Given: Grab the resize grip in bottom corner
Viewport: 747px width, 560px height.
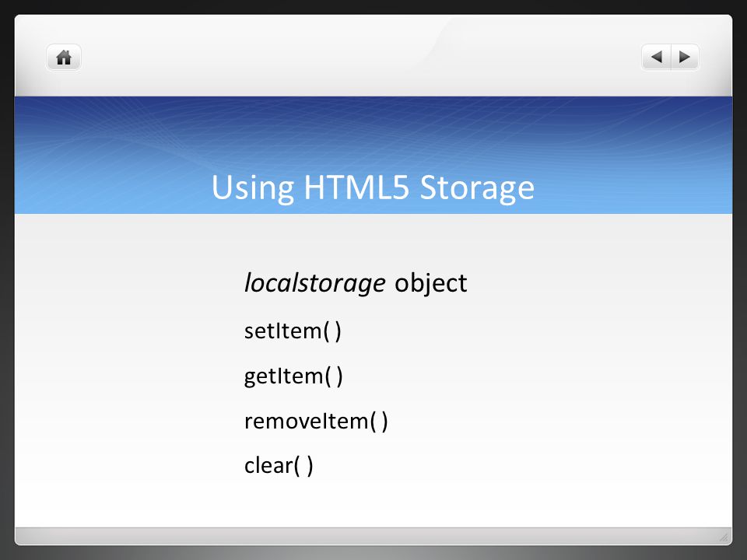Looking at the screenshot, I should [x=724, y=537].
